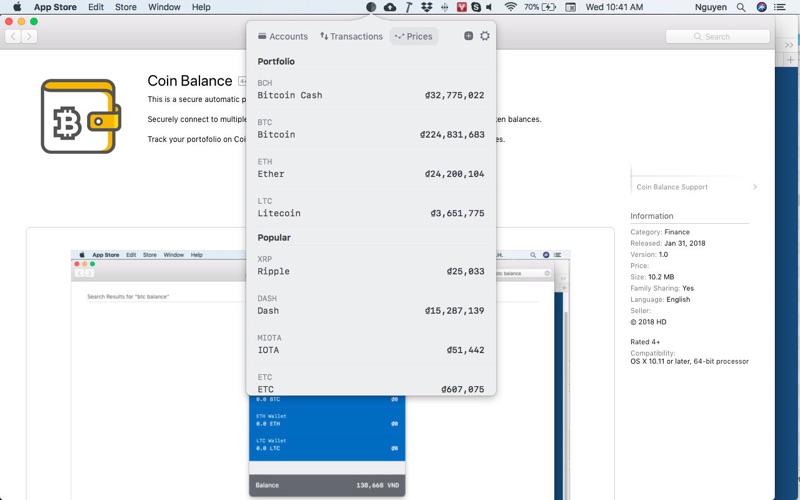Screen dimensions: 800x500
Task: Select the Litecoin price row
Action: pos(371,207)
